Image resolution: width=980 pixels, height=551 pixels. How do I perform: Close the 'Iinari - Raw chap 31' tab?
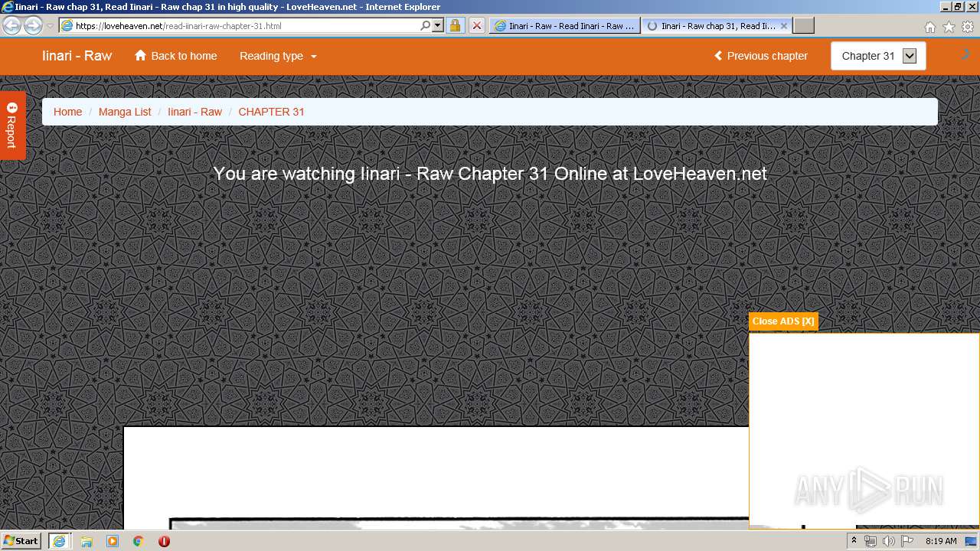(784, 25)
